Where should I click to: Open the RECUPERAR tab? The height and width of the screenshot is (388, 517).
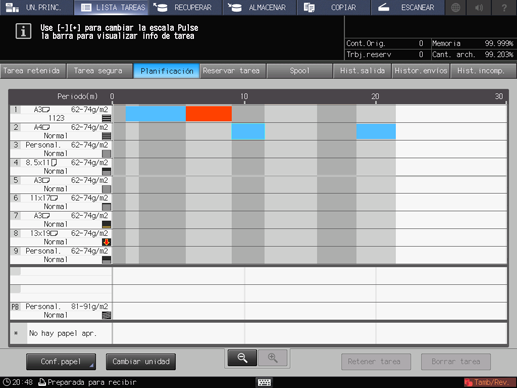pyautogui.click(x=185, y=7)
